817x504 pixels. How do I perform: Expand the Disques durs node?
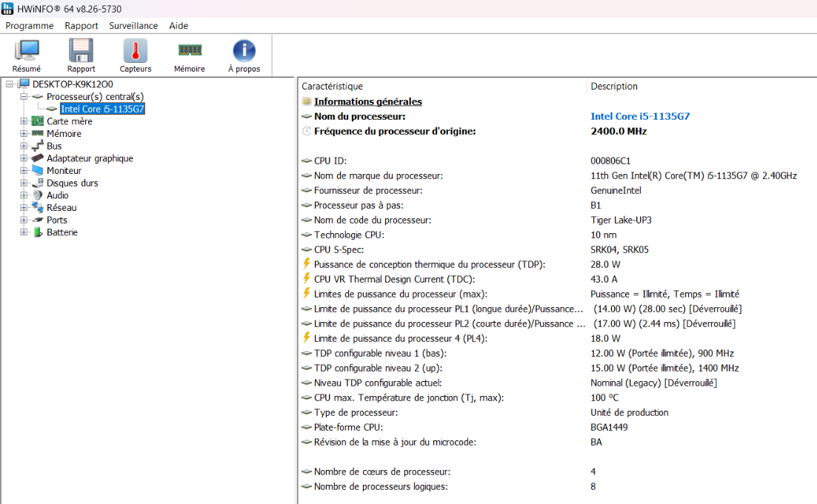pyautogui.click(x=24, y=183)
